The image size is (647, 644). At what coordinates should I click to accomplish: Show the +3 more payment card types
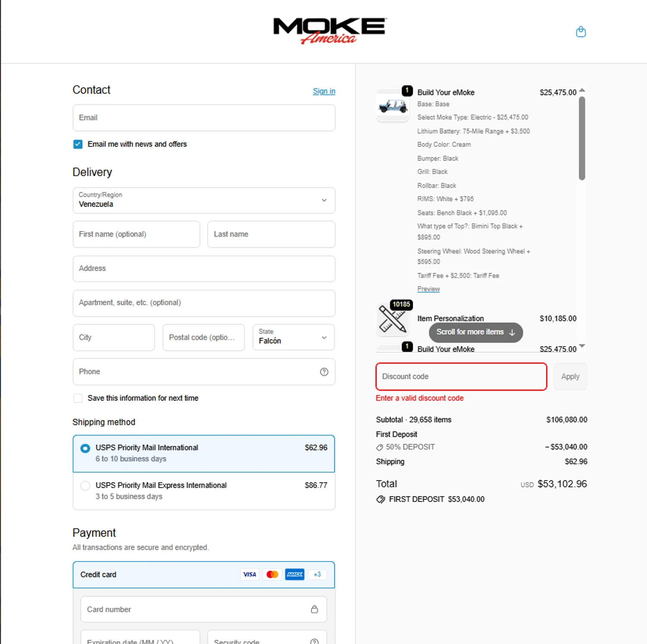317,575
